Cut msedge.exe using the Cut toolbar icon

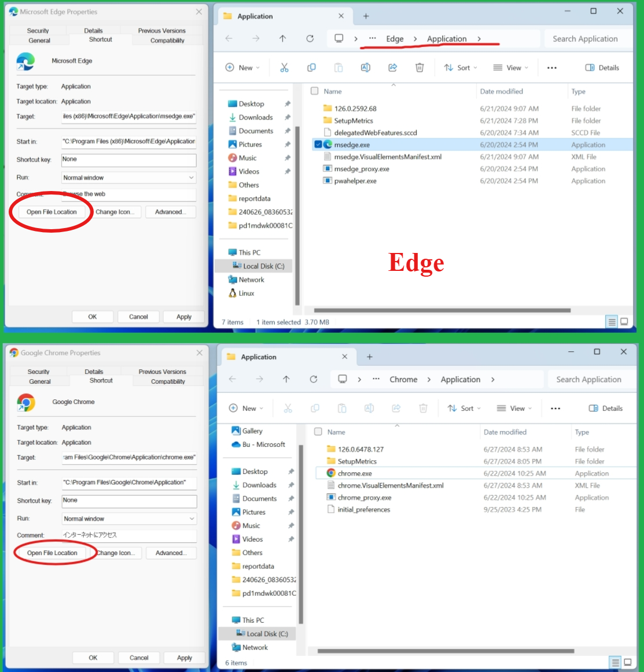click(x=284, y=67)
